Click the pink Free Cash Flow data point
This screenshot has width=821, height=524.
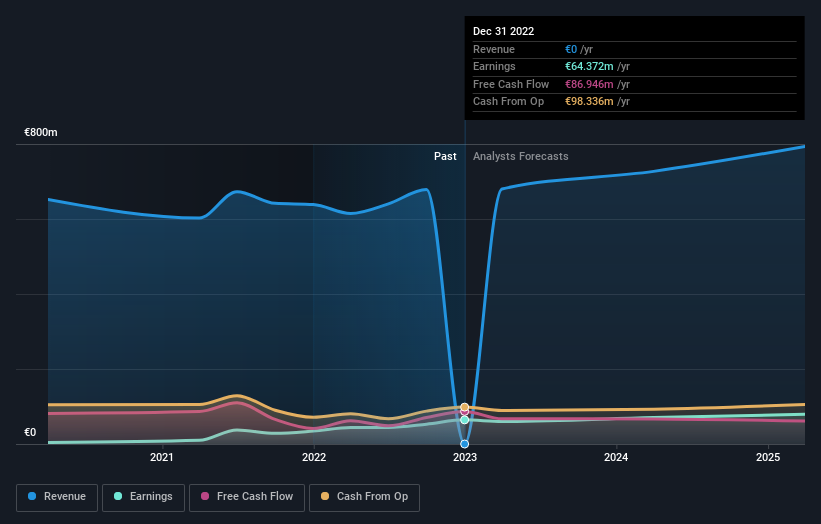[464, 412]
